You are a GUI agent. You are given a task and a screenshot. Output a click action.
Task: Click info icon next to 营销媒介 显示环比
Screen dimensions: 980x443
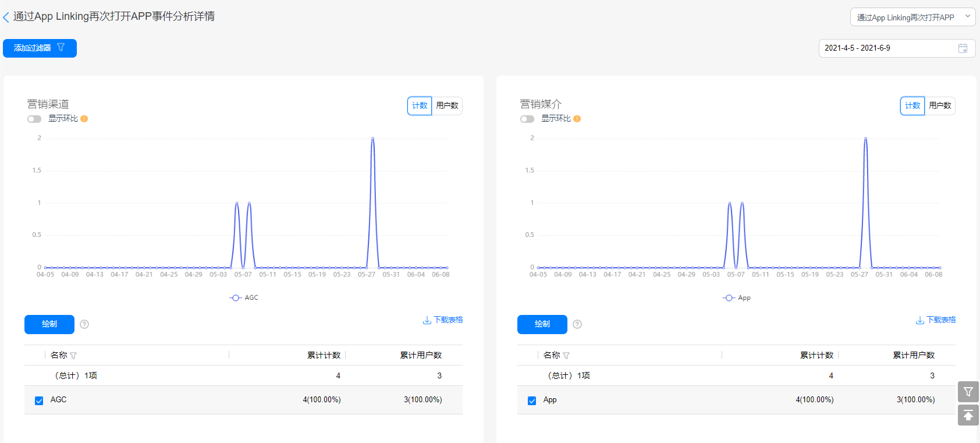coord(577,119)
